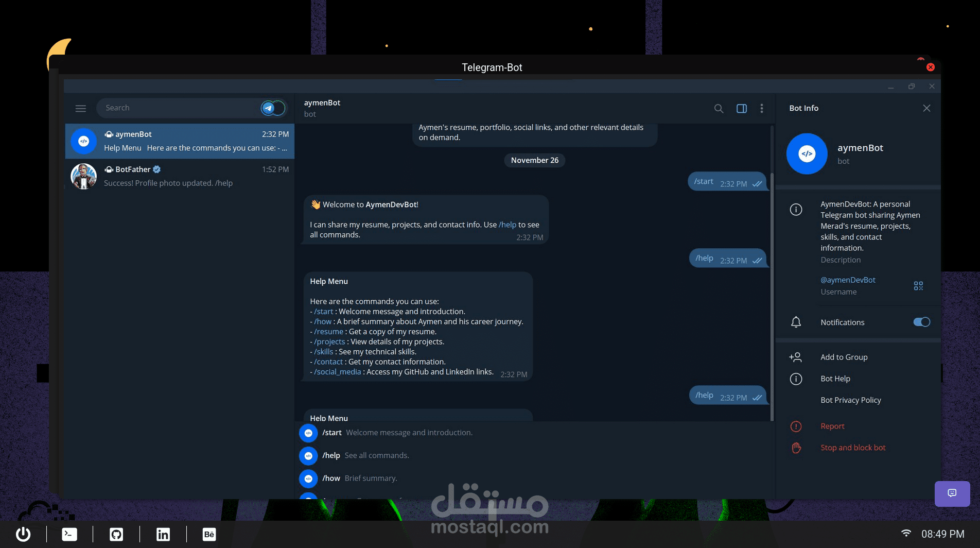Click the /contact command link
Image resolution: width=980 pixels, height=548 pixels.
(328, 362)
